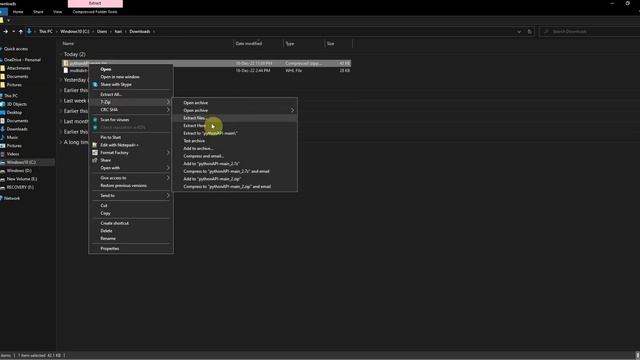Viewport: 640px width, 360px height.
Task: Click the Network icon in the sidebar
Action: tap(2, 198)
